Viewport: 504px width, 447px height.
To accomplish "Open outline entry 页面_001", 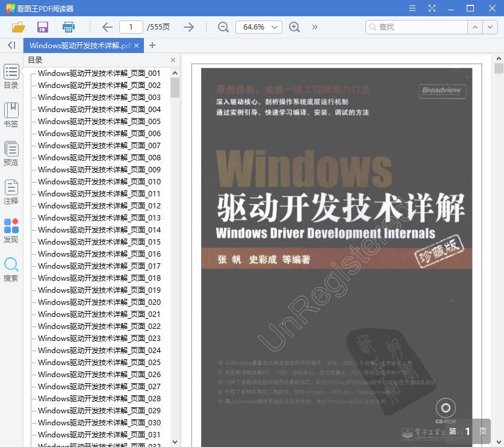I will click(99, 73).
